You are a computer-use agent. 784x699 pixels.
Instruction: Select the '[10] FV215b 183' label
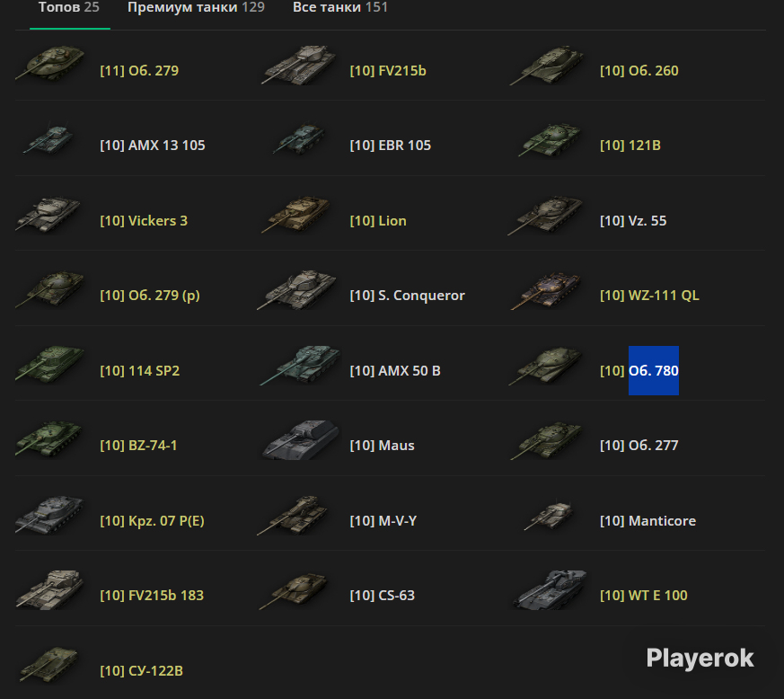152,596
